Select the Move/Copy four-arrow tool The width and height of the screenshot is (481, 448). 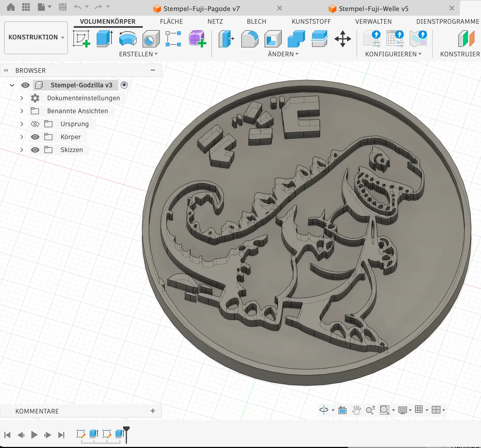(x=343, y=38)
